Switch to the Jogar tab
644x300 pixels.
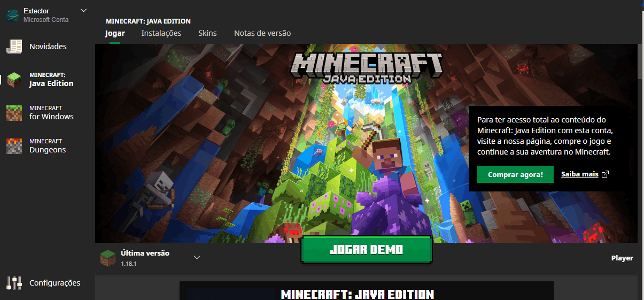[115, 33]
